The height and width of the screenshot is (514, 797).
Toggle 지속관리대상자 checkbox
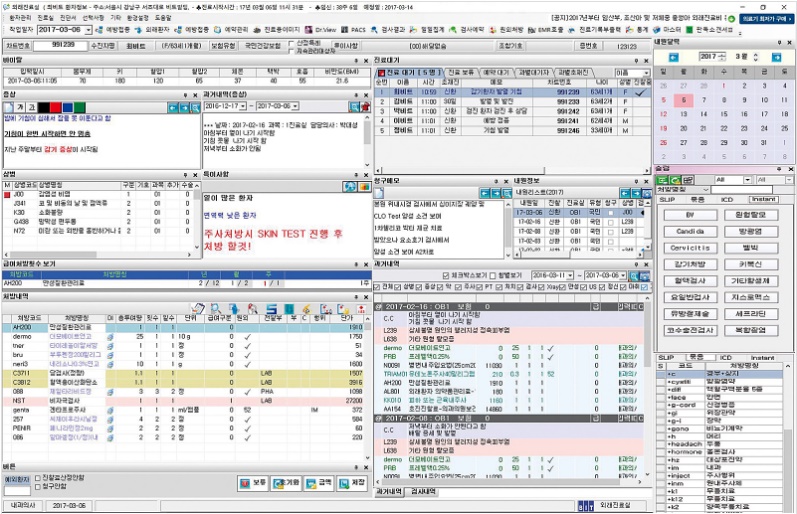[x=291, y=50]
